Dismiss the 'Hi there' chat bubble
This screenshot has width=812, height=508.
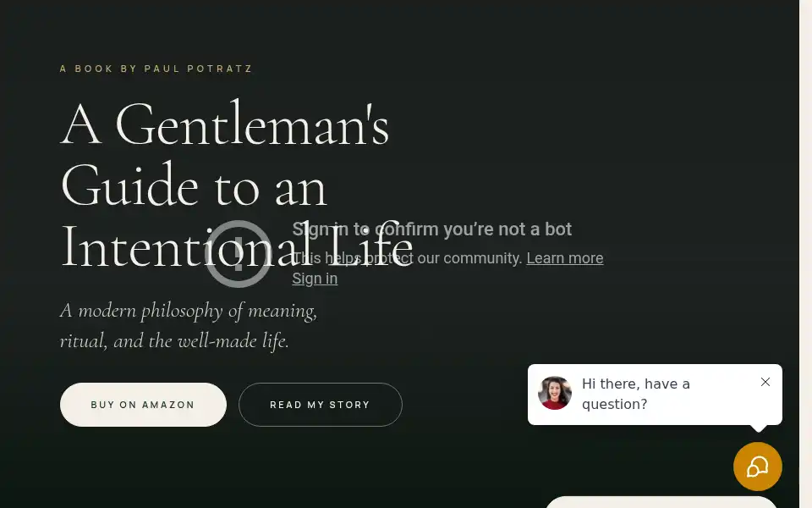tap(765, 382)
